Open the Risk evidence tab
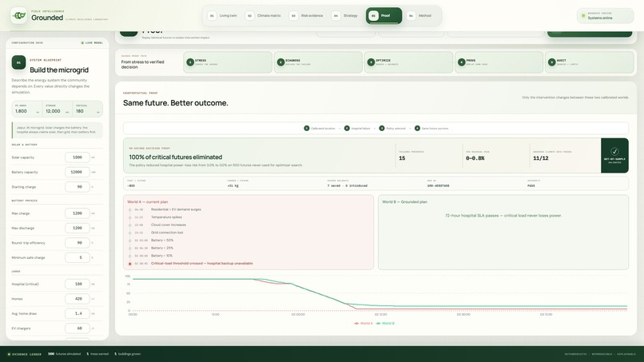The height and width of the screenshot is (362, 644). (306, 16)
